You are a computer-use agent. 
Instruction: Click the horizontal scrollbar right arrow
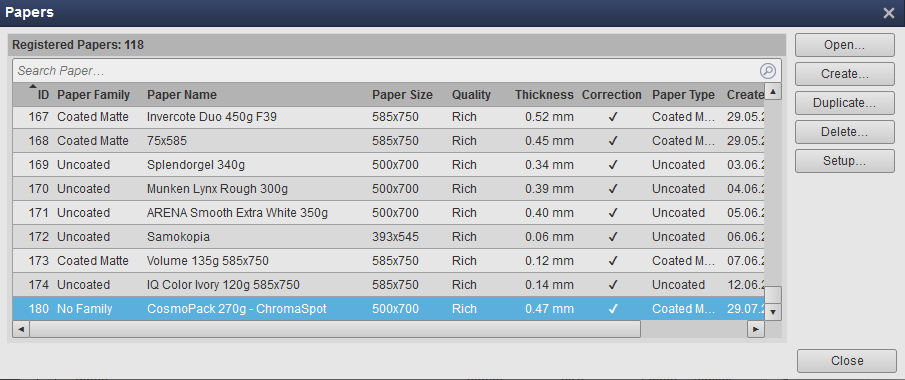(756, 329)
